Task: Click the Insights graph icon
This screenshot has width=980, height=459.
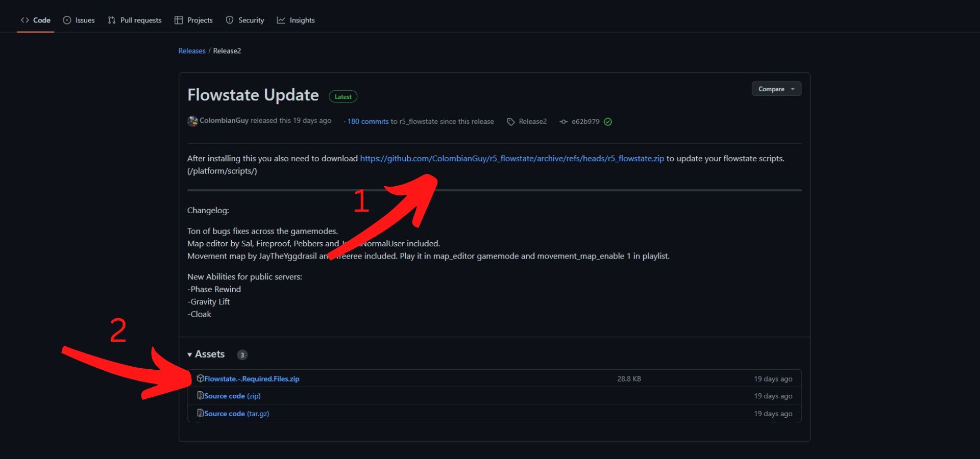Action: (280, 20)
